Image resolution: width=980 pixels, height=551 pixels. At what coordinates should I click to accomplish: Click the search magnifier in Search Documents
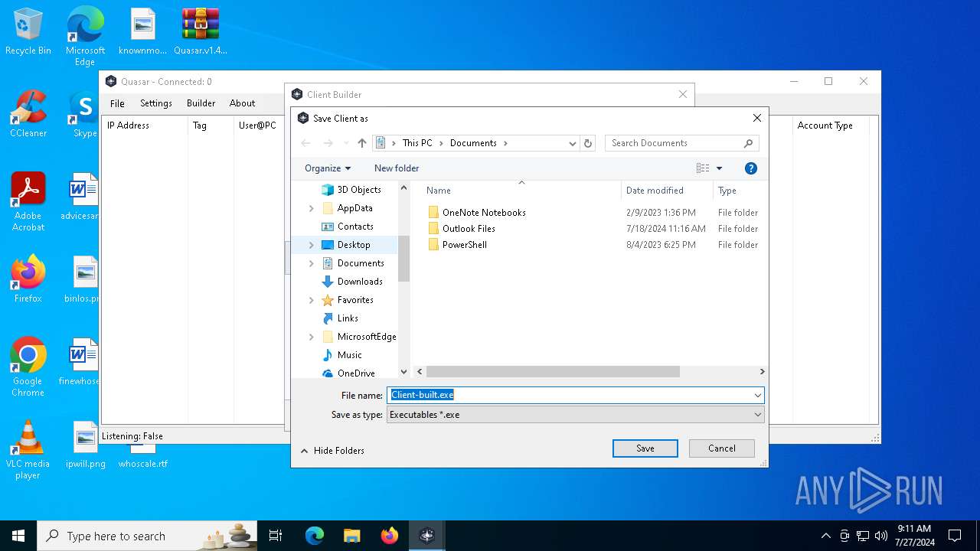tap(749, 143)
